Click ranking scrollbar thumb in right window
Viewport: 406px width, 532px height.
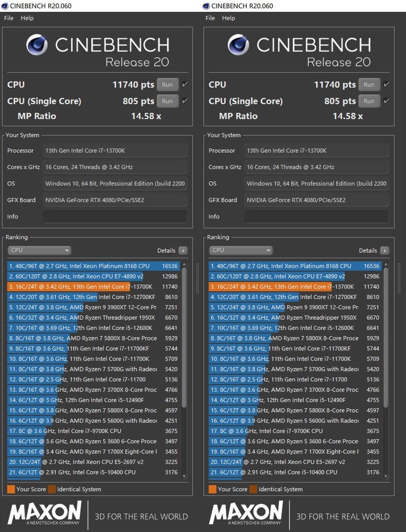pos(386,338)
